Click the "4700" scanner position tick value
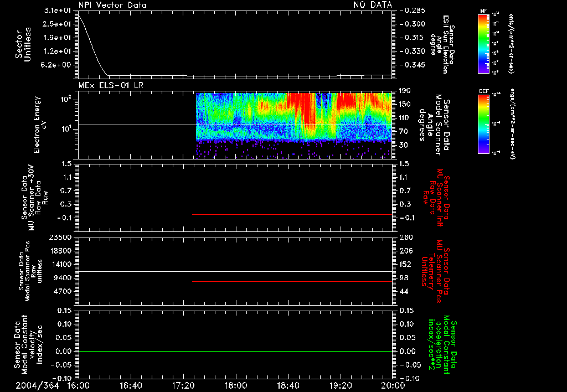This screenshot has width=567, height=392. pos(63,291)
